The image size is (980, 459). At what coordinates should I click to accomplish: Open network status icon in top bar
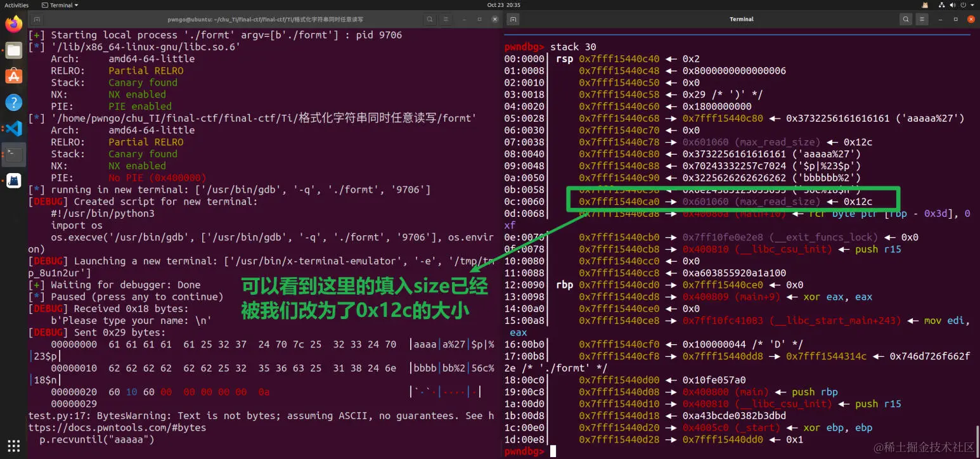(x=941, y=5)
